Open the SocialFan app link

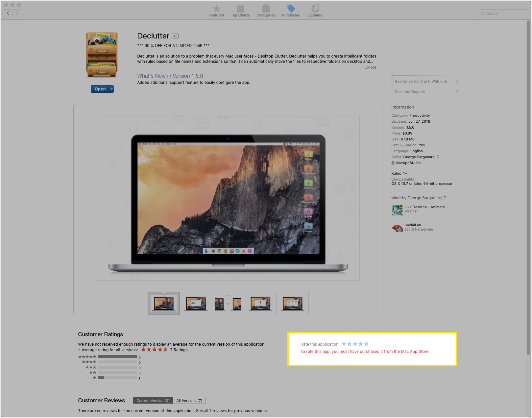(413, 225)
